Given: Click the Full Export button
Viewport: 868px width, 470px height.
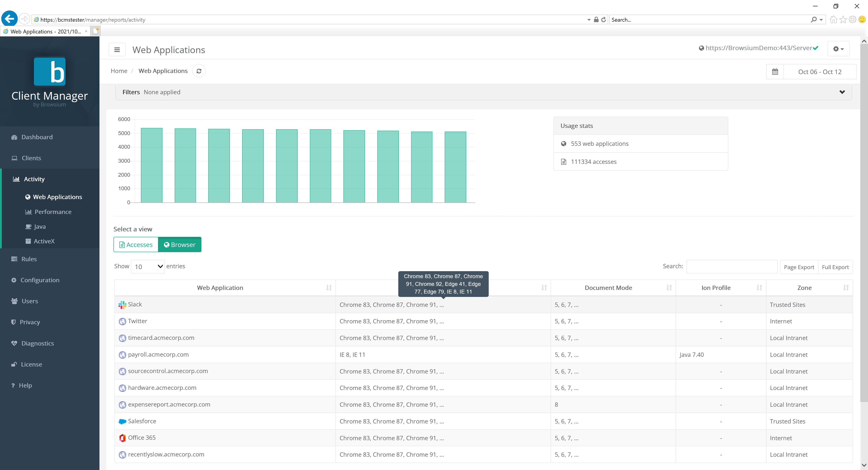Looking at the screenshot, I should pos(836,267).
